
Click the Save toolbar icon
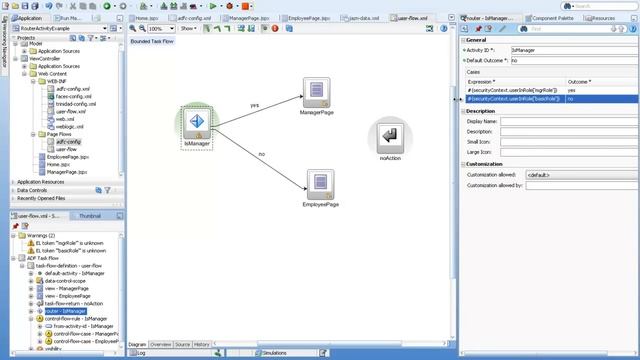(x=25, y=6)
